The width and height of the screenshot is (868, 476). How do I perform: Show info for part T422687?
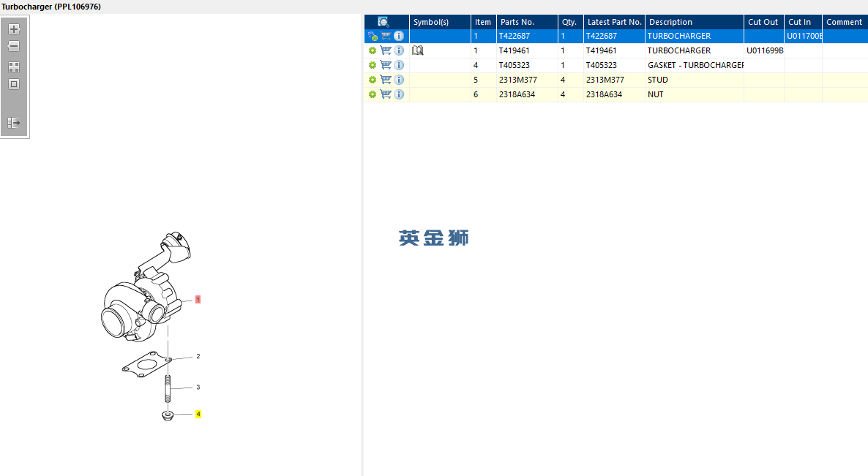(x=399, y=36)
